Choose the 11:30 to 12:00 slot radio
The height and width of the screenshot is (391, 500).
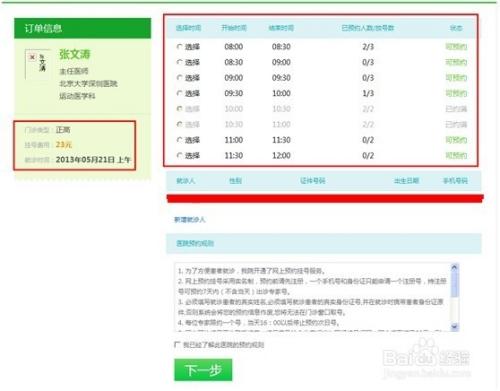click(x=180, y=155)
